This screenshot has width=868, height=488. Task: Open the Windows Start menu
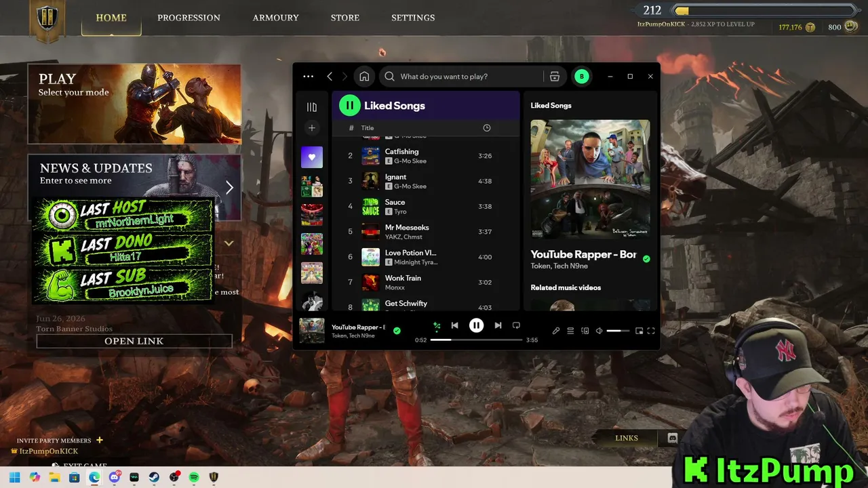coord(15,477)
